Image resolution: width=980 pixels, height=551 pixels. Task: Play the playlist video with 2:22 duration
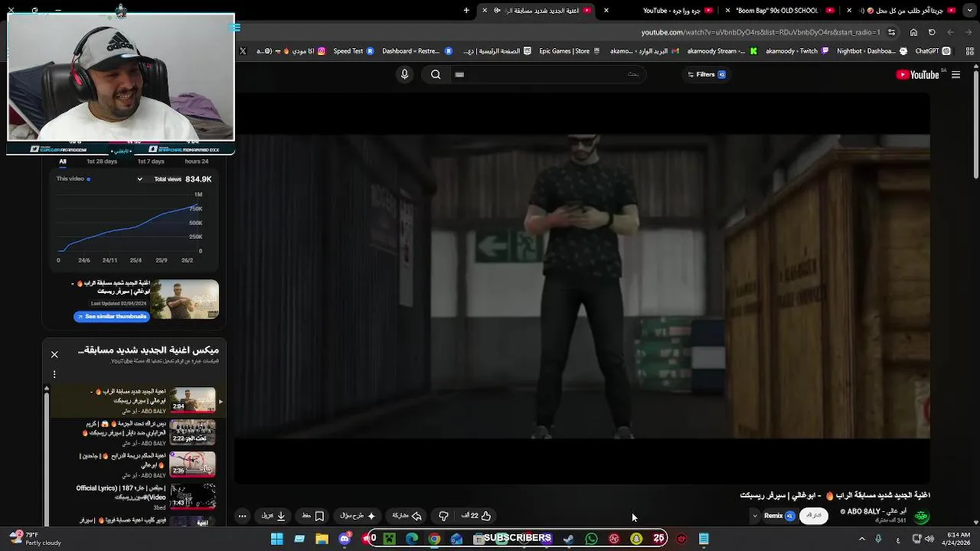tap(192, 432)
